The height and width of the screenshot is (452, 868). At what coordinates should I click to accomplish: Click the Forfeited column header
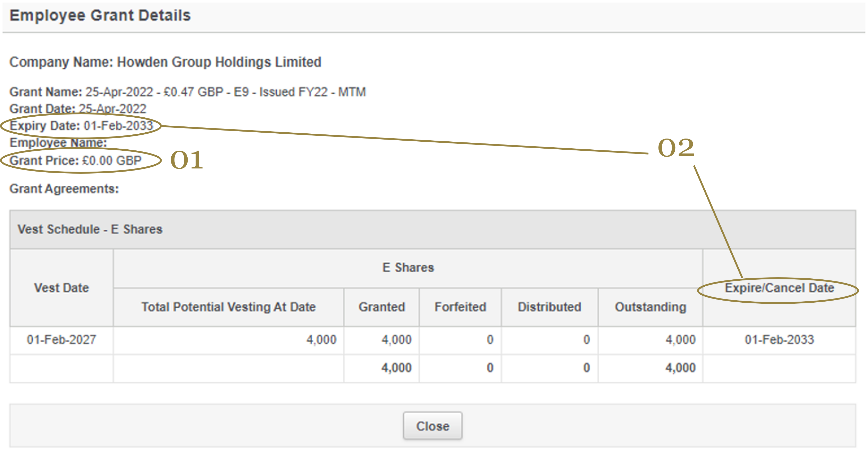pos(460,307)
